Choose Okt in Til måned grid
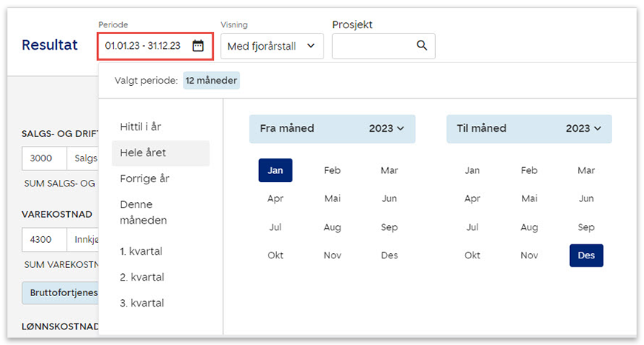Screen dimensions: 644x345 [472, 255]
